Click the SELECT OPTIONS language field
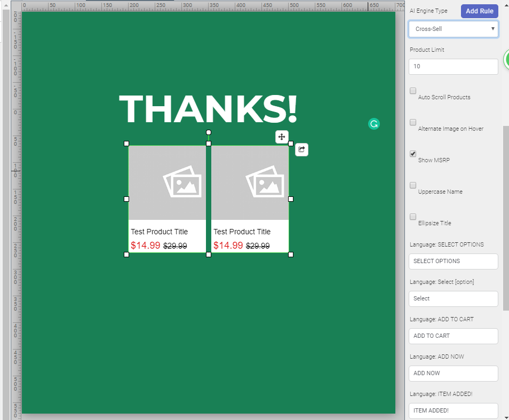 click(453, 261)
